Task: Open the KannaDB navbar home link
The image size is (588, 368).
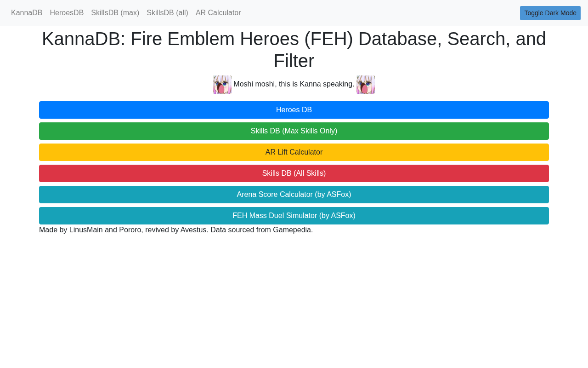Action: click(x=27, y=13)
